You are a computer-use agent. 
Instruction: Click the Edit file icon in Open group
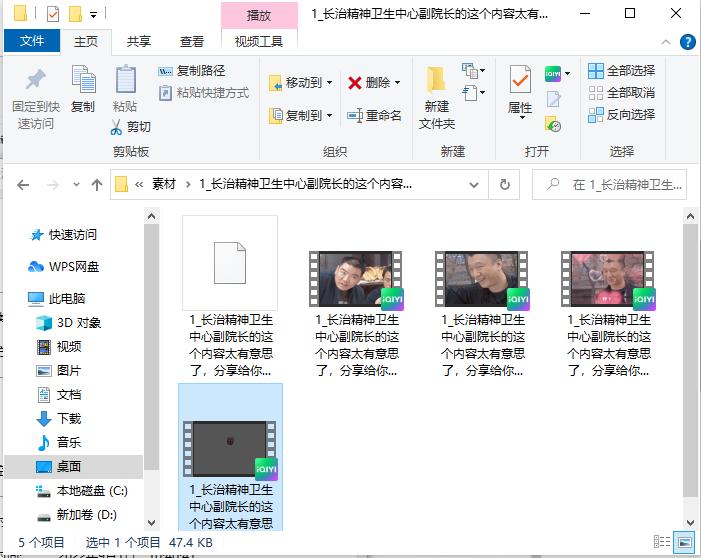point(553,99)
